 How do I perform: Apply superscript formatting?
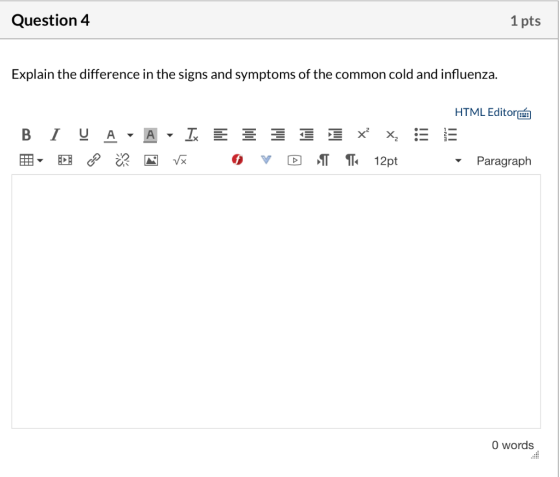coord(363,134)
